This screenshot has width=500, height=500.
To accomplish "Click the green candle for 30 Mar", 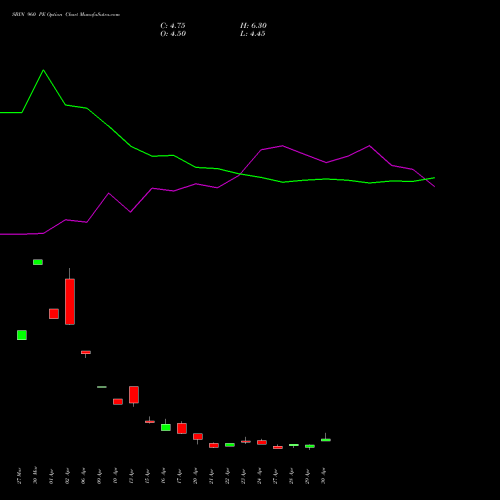I will (x=38, y=262).
